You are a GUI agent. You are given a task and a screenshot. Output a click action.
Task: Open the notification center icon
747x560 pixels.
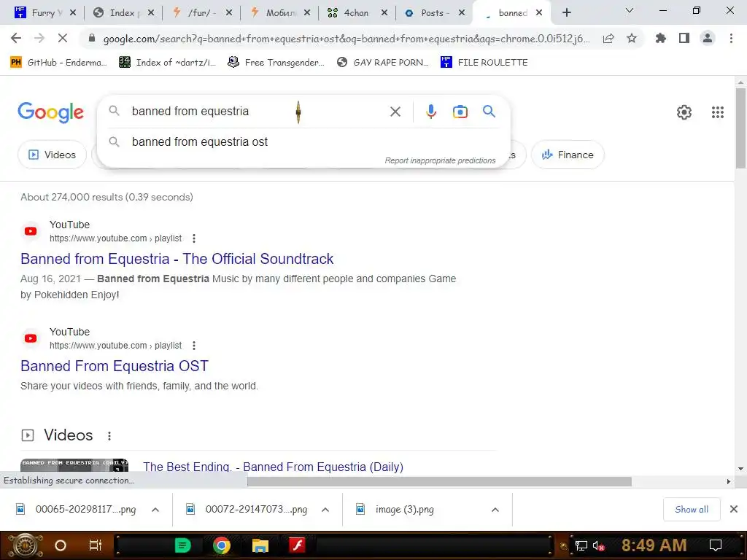(716, 545)
